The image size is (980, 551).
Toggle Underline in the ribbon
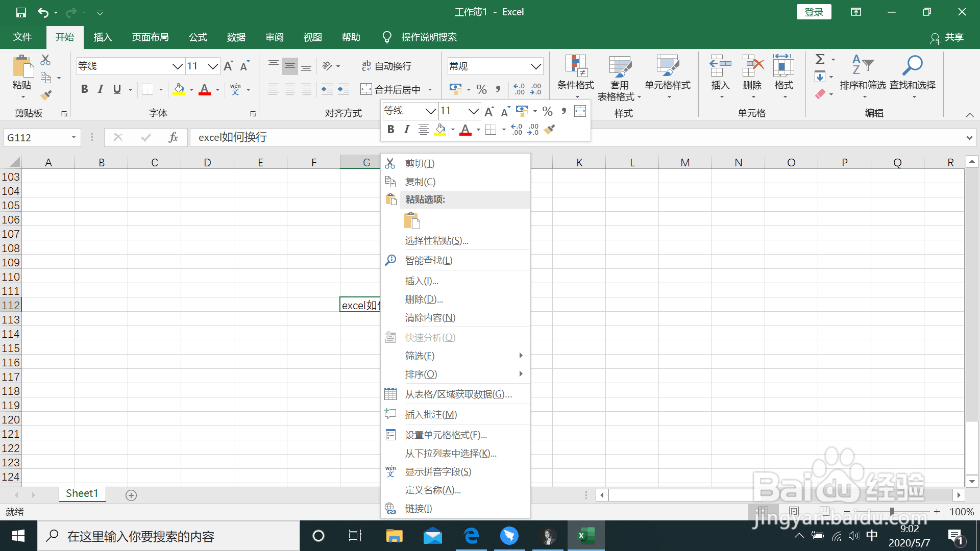[117, 89]
